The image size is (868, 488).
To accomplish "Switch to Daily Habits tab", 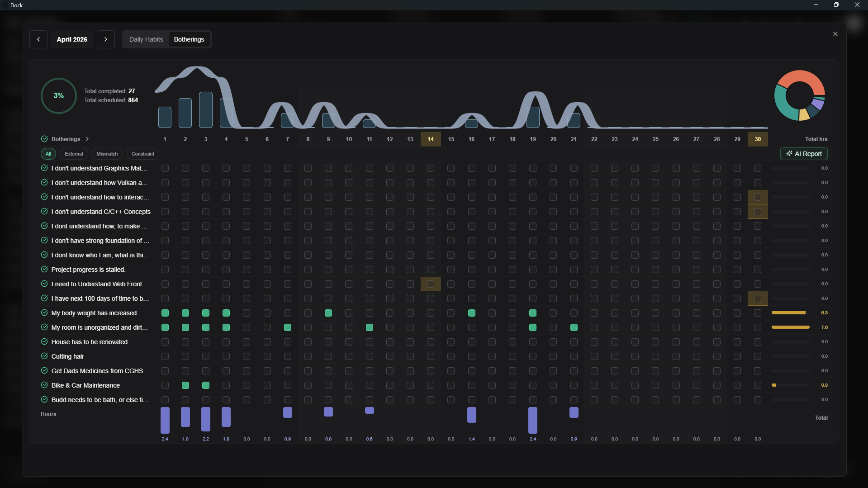I will tap(146, 39).
